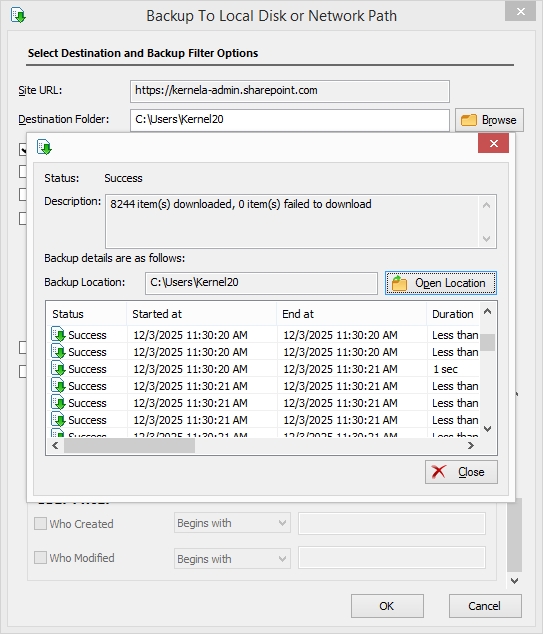Close the backup result dialog with red X
The width and height of the screenshot is (543, 634).
493,144
